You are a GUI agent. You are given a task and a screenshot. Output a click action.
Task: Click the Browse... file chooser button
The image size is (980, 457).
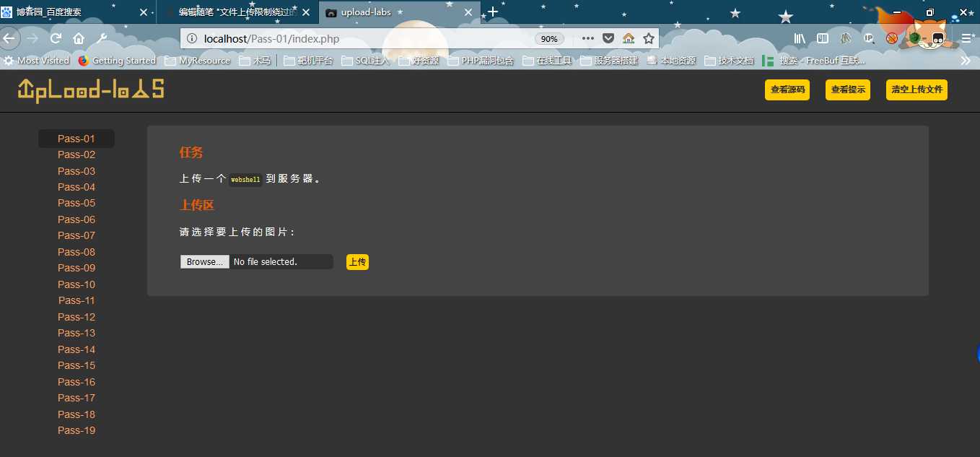(x=204, y=262)
